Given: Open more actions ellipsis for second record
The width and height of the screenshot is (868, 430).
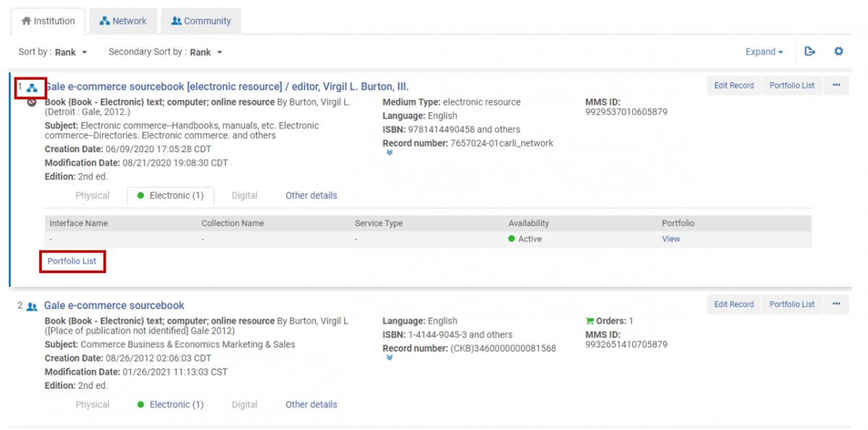Looking at the screenshot, I should pyautogui.click(x=836, y=304).
